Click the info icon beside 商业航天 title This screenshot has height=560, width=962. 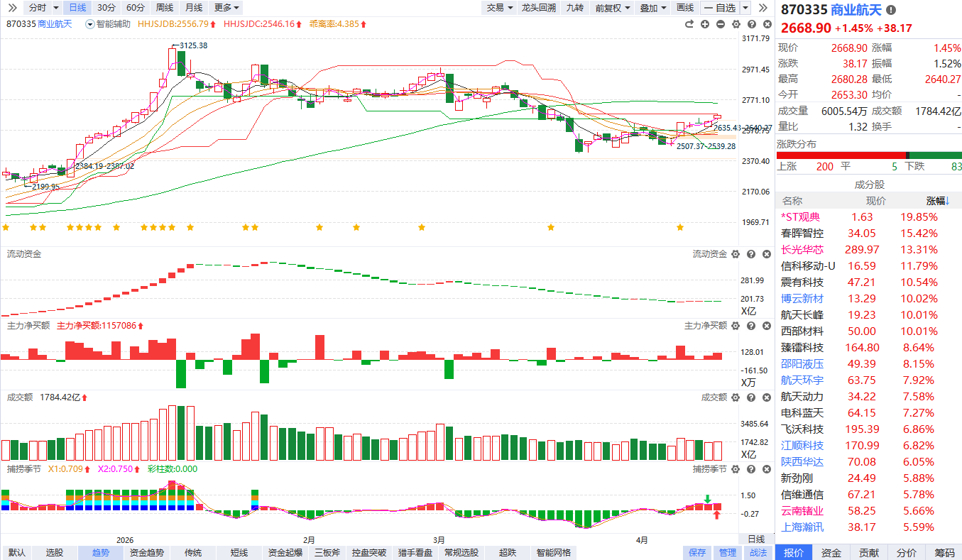(890, 11)
